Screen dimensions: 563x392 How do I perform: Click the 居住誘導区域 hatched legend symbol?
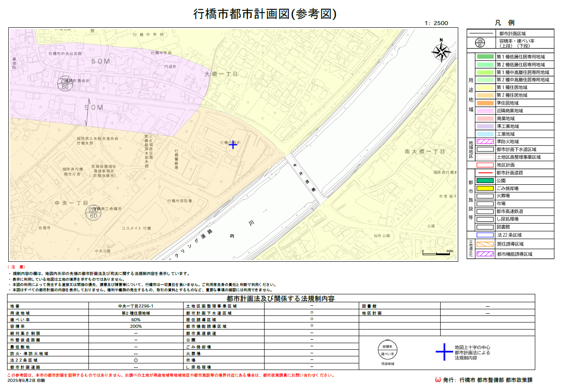pyautogui.click(x=485, y=243)
